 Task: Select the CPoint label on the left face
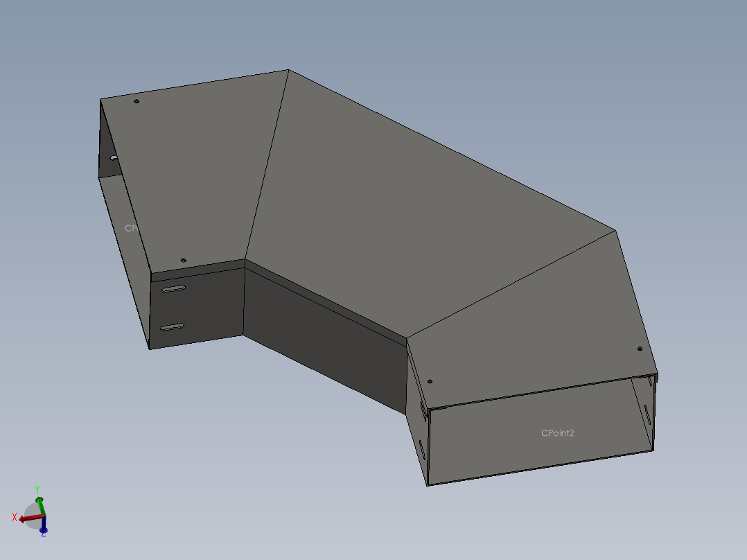(x=132, y=228)
